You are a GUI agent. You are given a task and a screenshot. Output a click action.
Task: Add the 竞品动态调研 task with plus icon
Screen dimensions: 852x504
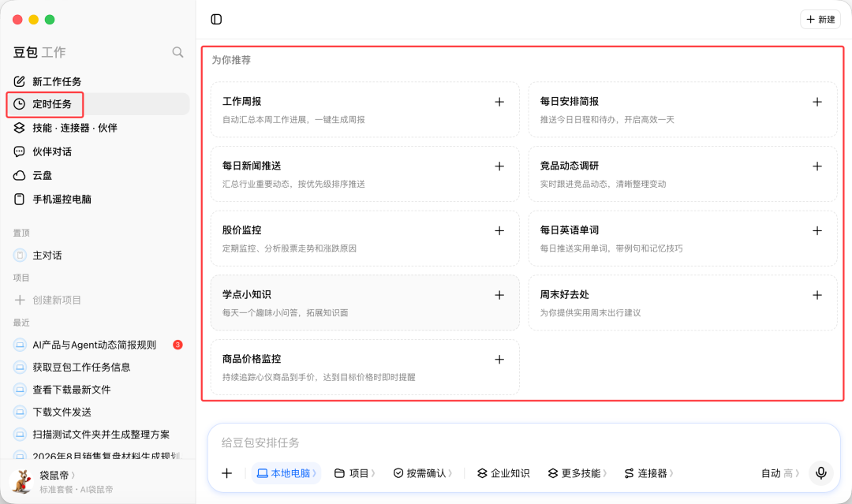(x=816, y=166)
